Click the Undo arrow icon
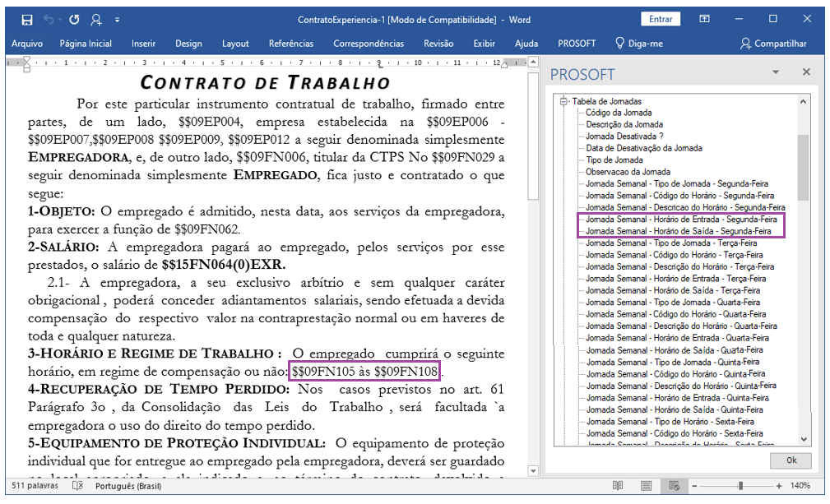 click(x=49, y=20)
